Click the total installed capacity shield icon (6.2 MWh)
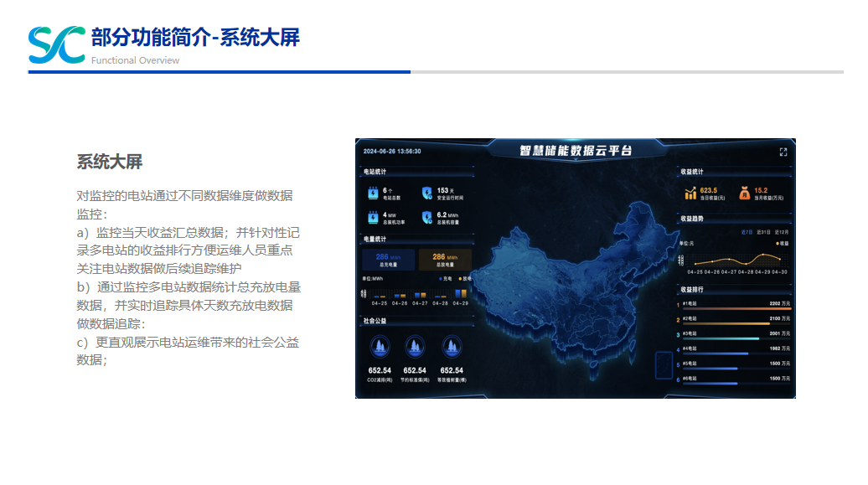 point(426,218)
